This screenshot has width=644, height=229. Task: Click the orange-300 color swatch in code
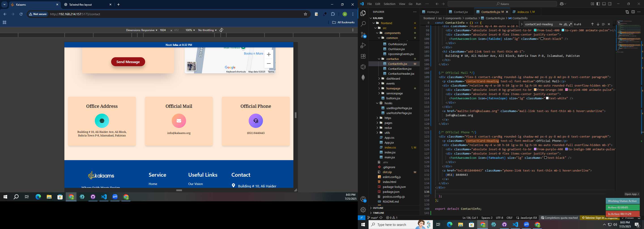click(x=535, y=90)
